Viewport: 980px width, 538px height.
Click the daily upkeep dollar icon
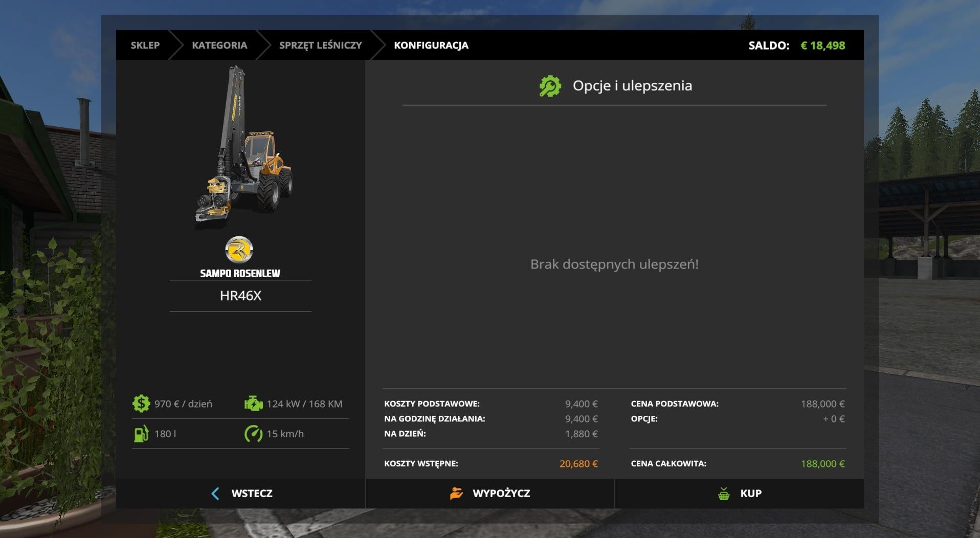coord(141,403)
